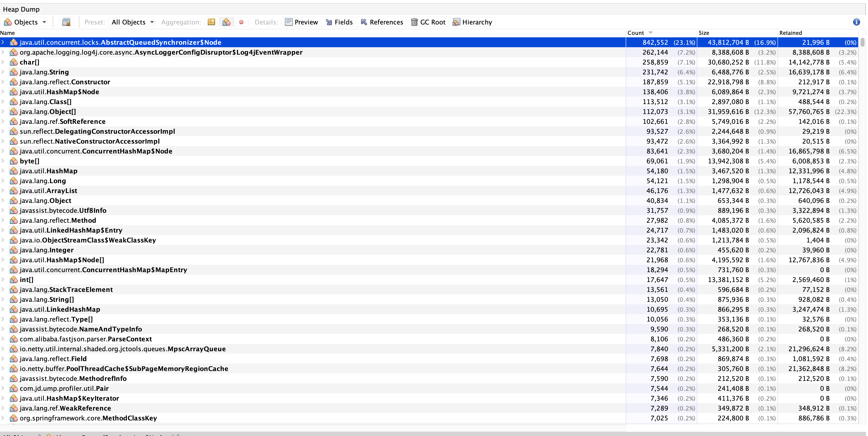
Task: Expand the java.util.HashMap$KeyIterator row
Action: [x=3, y=398]
